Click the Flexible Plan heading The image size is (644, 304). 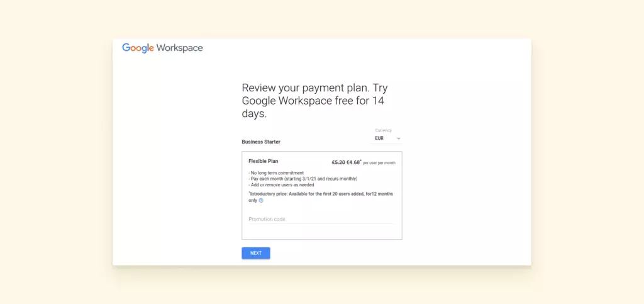[264, 162]
